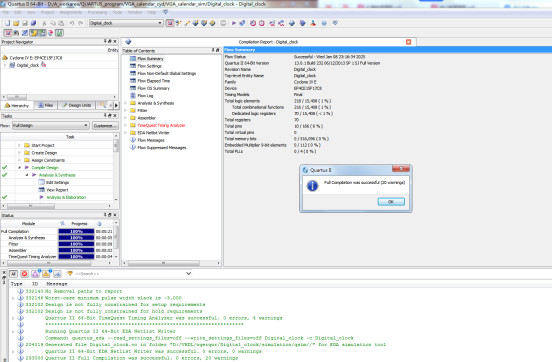
Task: Click the Paste icon in the toolbar
Action: click(61, 23)
